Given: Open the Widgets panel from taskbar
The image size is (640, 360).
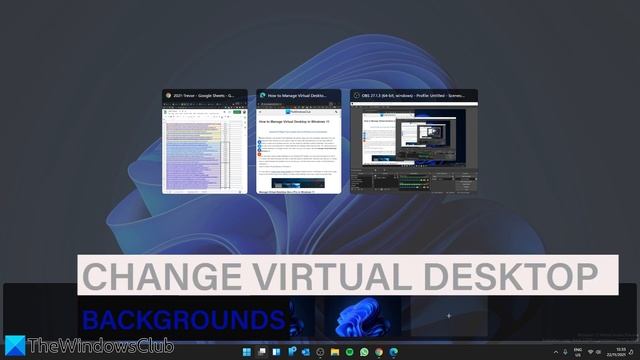Looking at the screenshot, I should [276, 352].
